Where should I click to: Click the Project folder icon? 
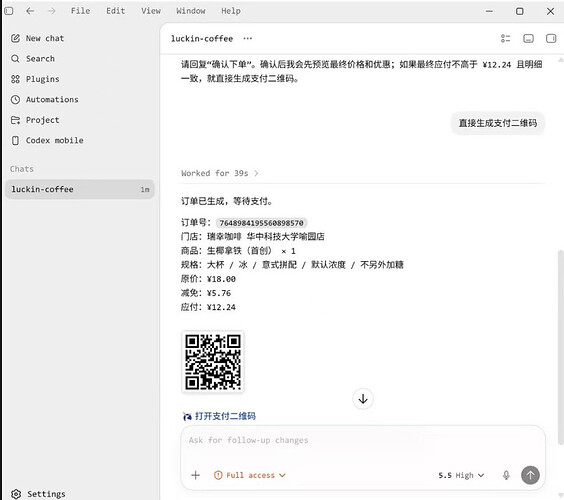pos(15,120)
